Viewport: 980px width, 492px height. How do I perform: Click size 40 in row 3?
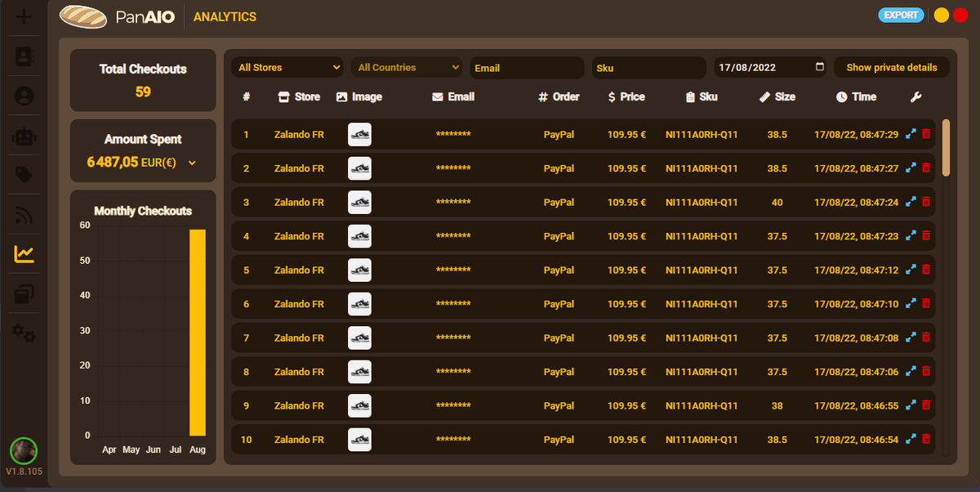click(777, 202)
